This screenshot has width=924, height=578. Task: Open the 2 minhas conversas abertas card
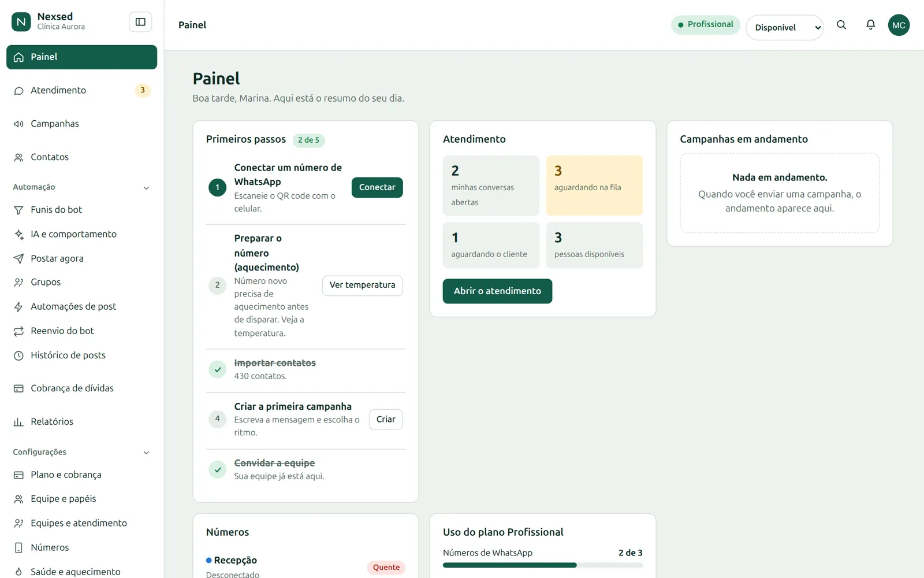[491, 186]
